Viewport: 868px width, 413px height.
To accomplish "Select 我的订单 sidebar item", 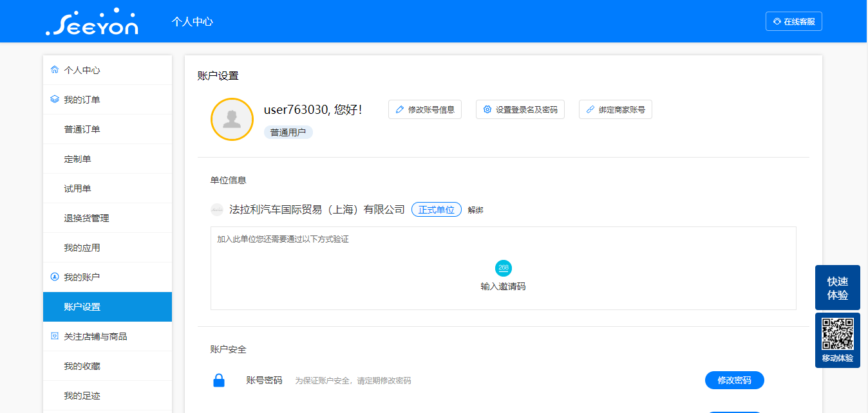I will (x=108, y=100).
